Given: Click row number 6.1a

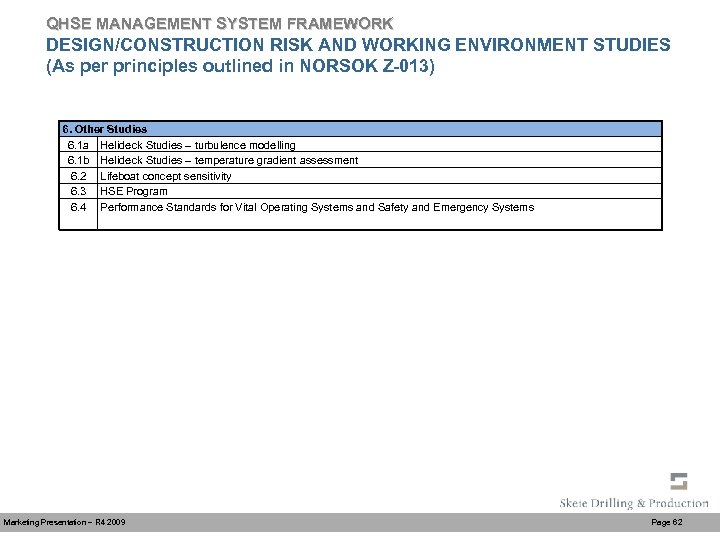Looking at the screenshot, I should pos(78,145).
